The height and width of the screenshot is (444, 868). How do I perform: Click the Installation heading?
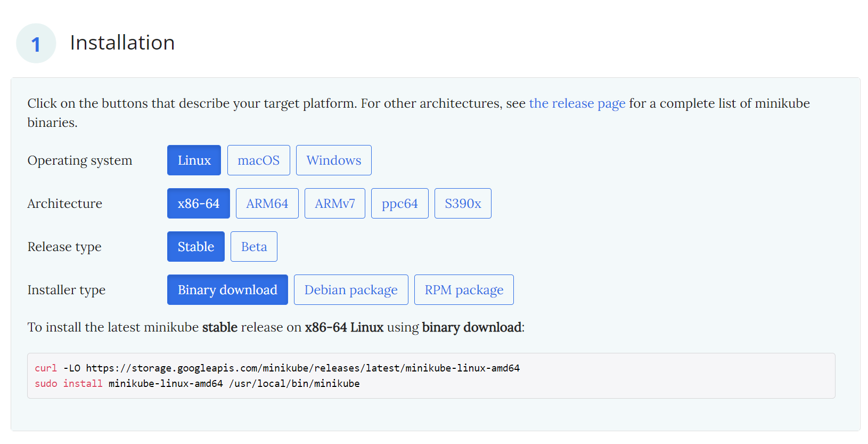tap(122, 43)
